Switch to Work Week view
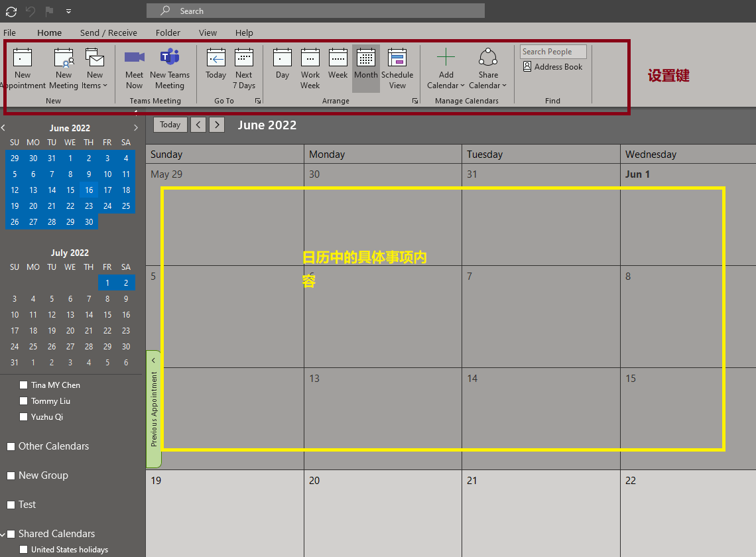The height and width of the screenshot is (557, 756). 310,69
